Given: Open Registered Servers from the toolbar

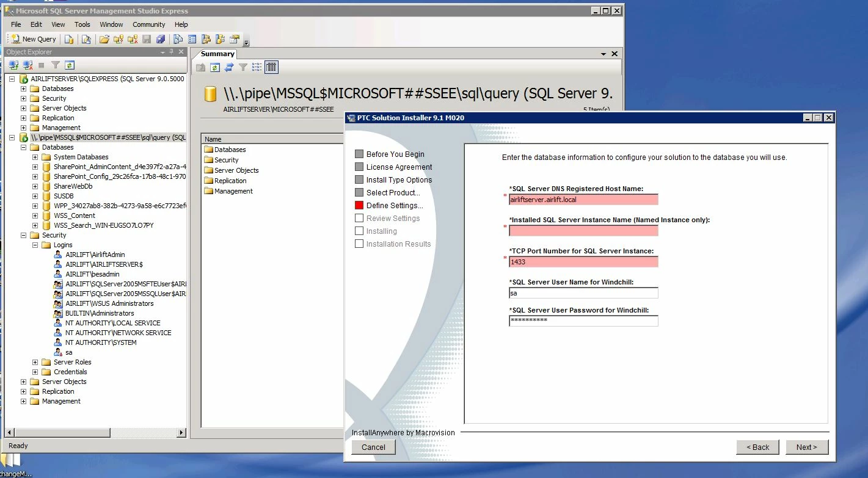Looking at the screenshot, I should (x=178, y=39).
